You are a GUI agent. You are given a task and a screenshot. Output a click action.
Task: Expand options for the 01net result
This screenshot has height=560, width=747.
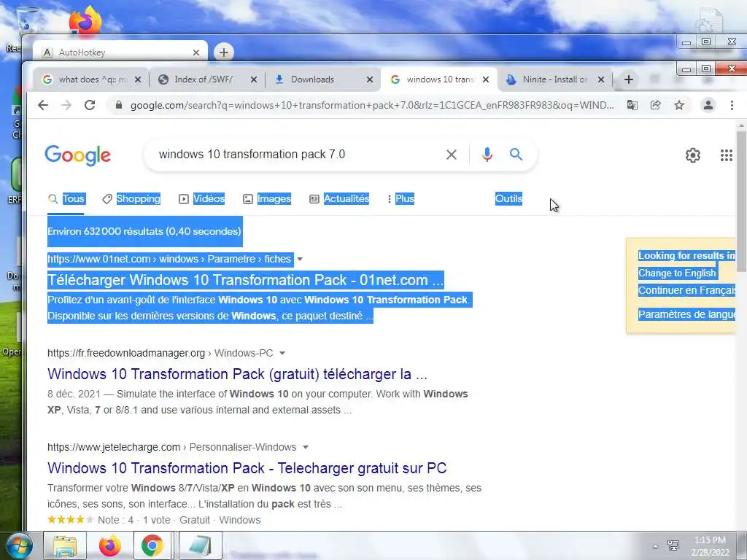[300, 259]
